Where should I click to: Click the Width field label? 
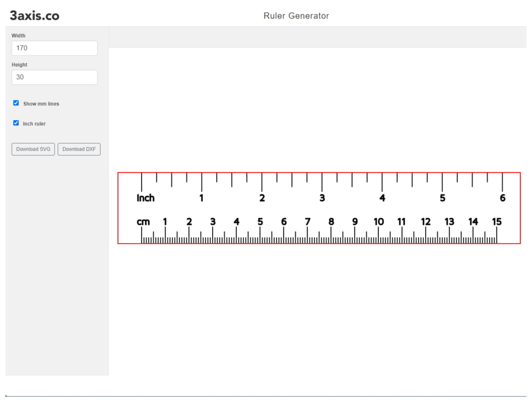(18, 35)
